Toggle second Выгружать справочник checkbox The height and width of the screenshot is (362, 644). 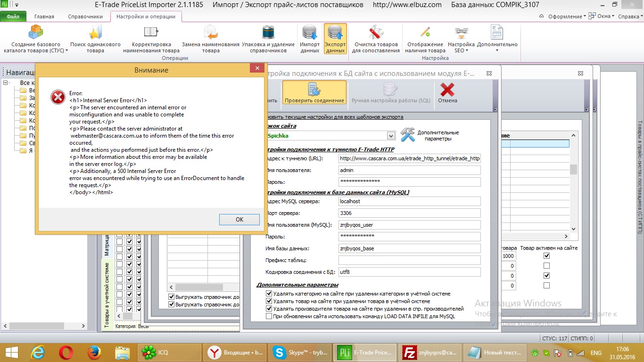pyautogui.click(x=172, y=304)
